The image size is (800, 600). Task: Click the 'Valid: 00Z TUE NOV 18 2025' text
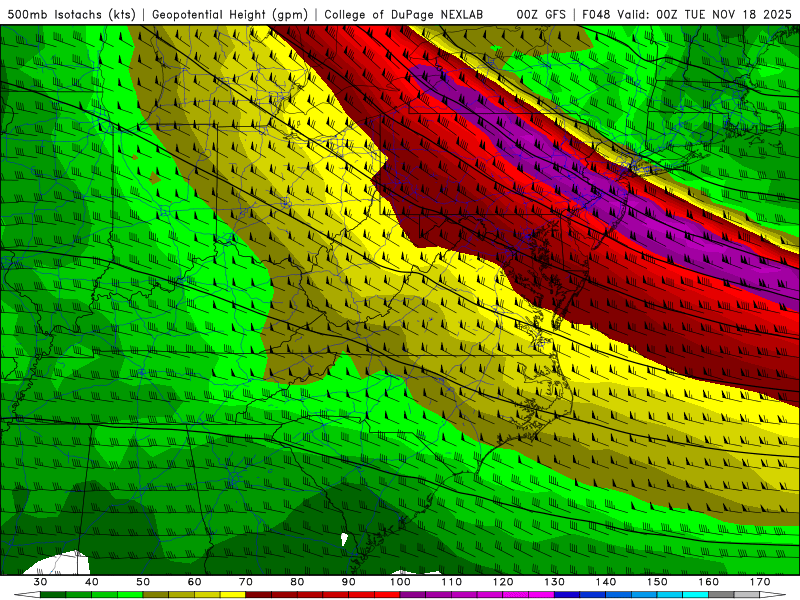(x=704, y=14)
